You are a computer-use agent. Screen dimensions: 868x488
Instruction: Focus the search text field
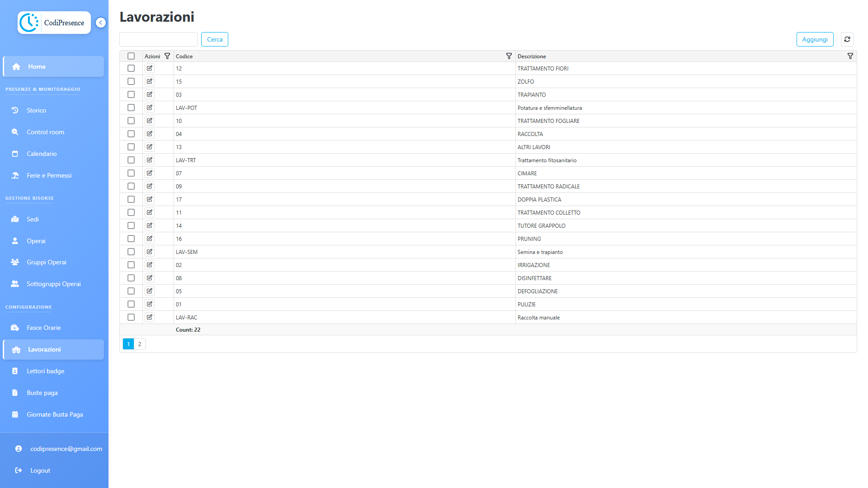pos(158,39)
